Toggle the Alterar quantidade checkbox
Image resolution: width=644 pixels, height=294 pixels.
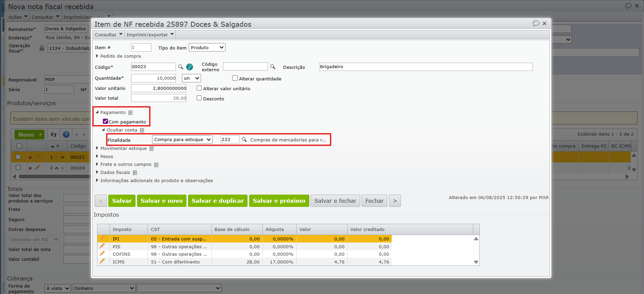(235, 78)
